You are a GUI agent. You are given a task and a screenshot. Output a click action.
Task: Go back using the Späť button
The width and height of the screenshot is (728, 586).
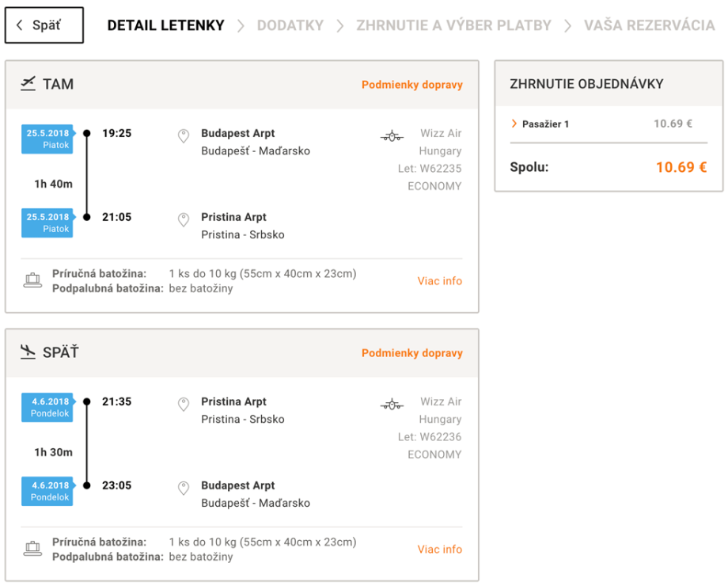44,25
